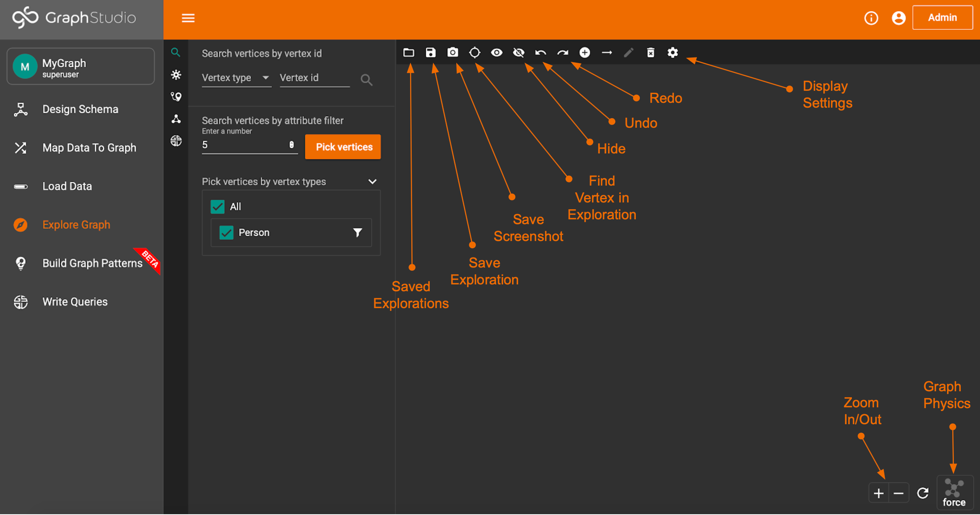Image resolution: width=980 pixels, height=515 pixels.
Task: Click the add vertex plus icon
Action: [585, 53]
